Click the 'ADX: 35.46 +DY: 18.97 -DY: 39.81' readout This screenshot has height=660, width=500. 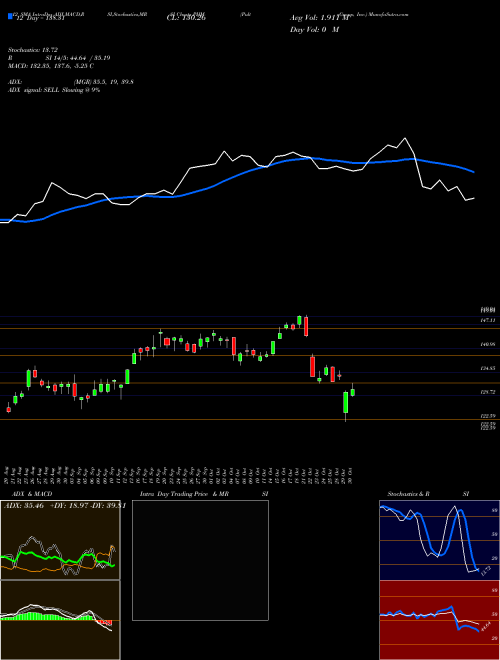[x=64, y=505]
